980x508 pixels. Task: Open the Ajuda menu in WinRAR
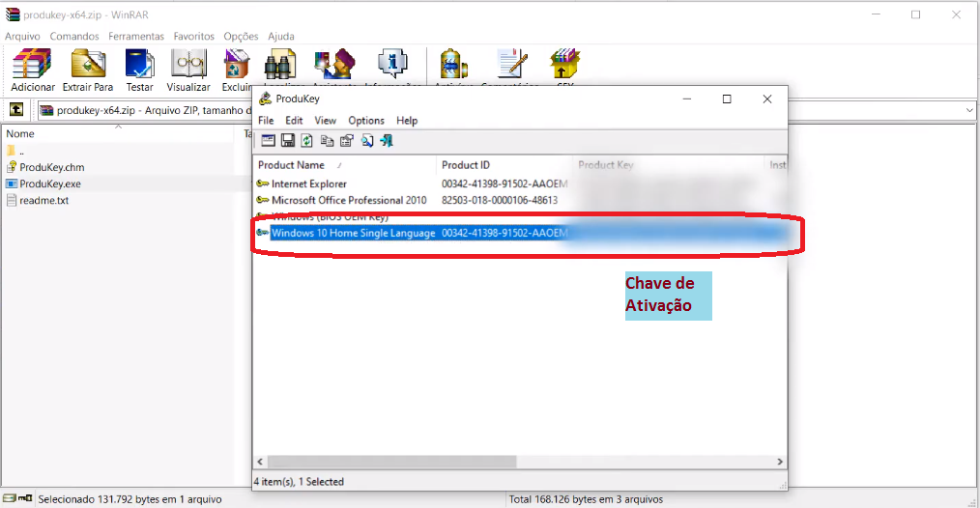281,37
